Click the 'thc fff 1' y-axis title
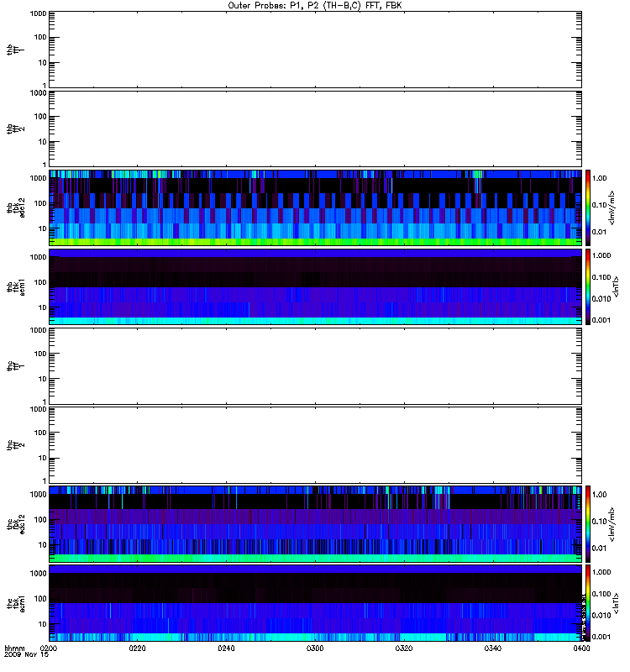 coord(15,366)
